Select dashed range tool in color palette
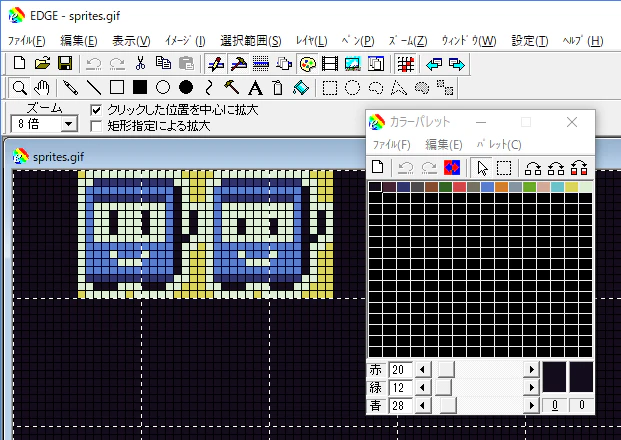This screenshot has height=440, width=621. pos(504,168)
